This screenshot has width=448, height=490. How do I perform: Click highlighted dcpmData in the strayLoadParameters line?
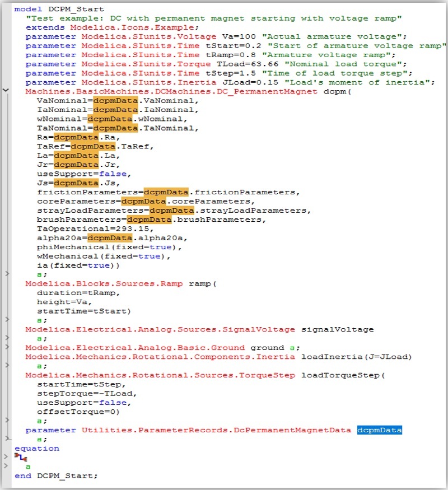click(171, 211)
